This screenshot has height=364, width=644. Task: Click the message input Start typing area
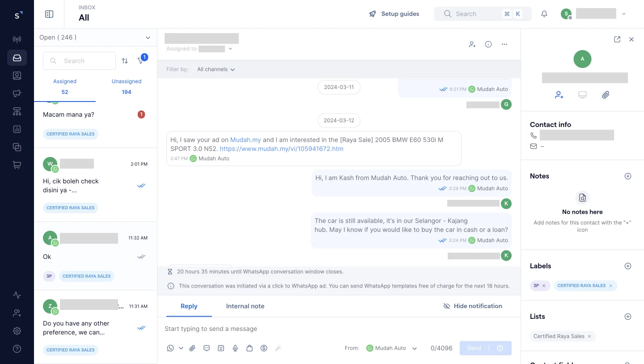[339, 329]
